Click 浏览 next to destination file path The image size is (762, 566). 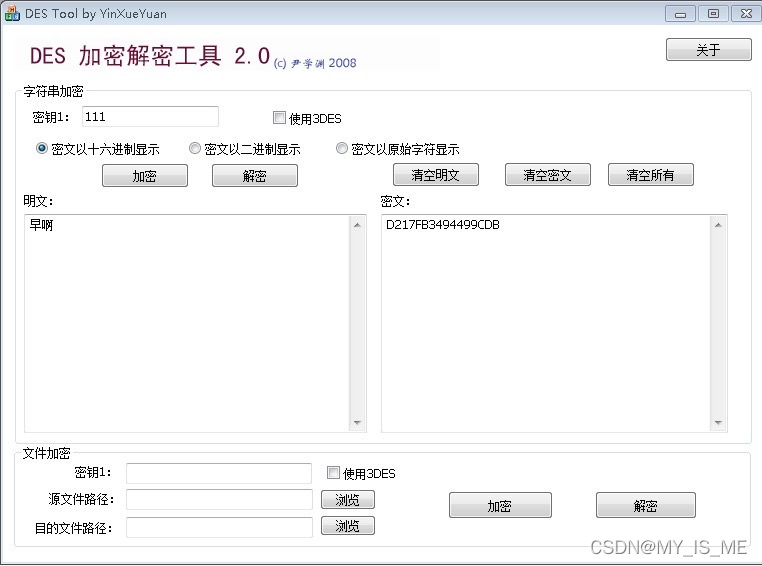[x=347, y=526]
